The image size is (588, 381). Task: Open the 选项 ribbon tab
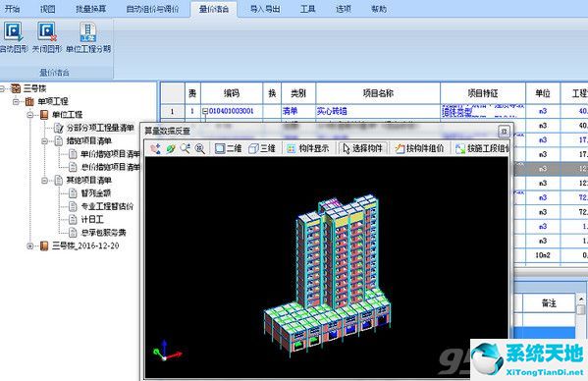click(x=344, y=9)
